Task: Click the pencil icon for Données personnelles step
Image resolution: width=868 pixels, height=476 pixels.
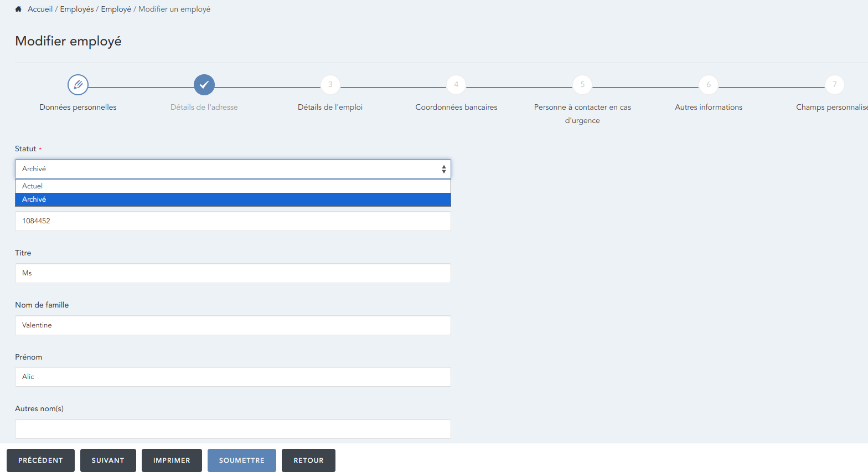Action: [x=78, y=85]
